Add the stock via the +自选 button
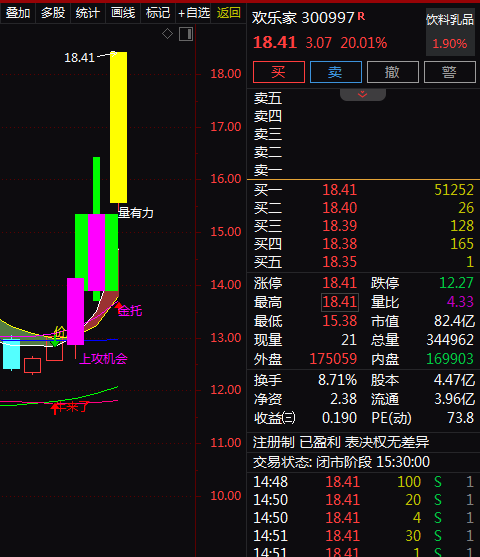The image size is (480, 557). point(194,13)
